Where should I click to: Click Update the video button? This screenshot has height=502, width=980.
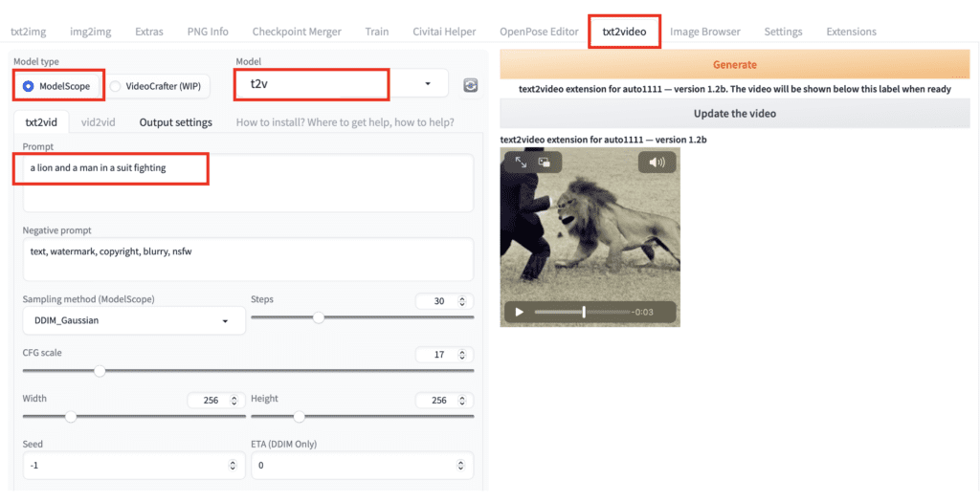click(x=734, y=114)
